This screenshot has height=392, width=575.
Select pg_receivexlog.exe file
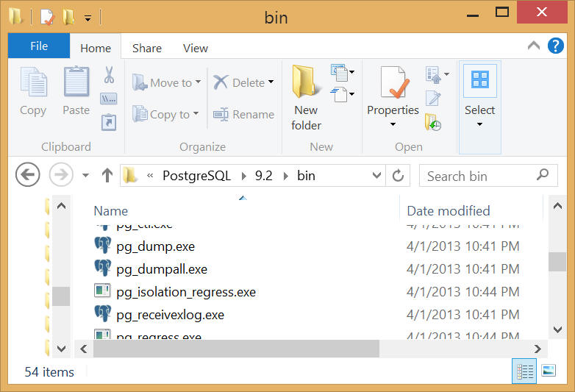170,315
